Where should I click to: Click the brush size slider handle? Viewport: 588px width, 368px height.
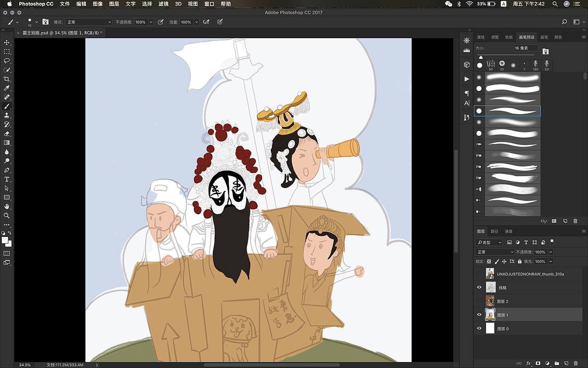tap(481, 57)
